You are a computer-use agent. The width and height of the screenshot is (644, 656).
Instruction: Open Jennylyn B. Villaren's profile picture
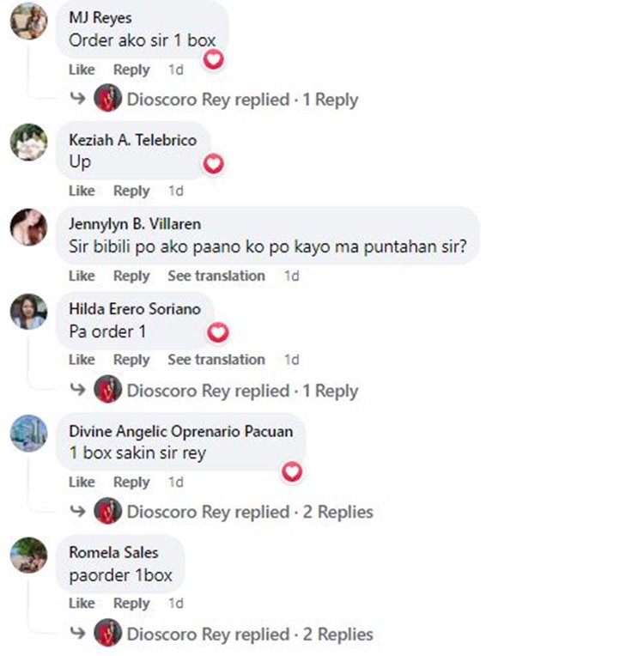point(28,227)
